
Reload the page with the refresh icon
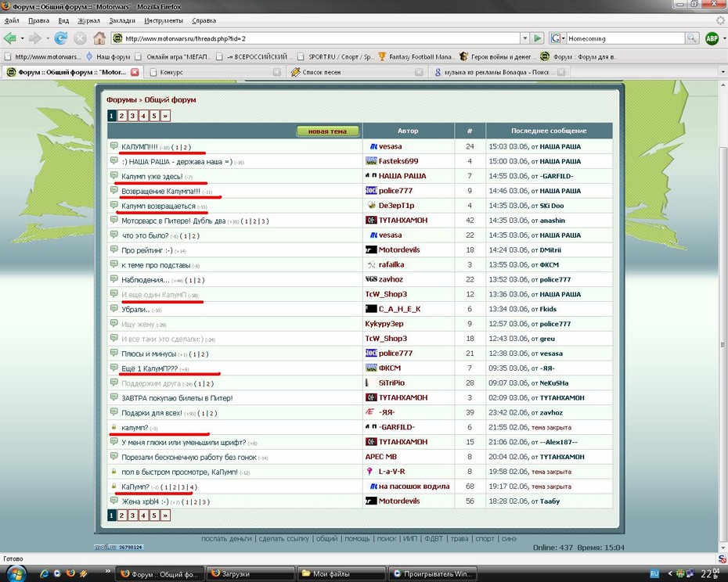pos(61,38)
